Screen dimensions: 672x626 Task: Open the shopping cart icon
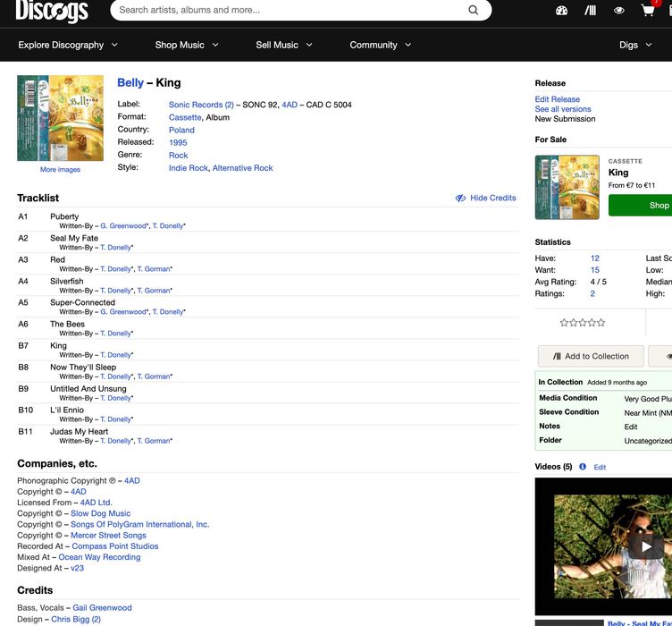point(648,11)
